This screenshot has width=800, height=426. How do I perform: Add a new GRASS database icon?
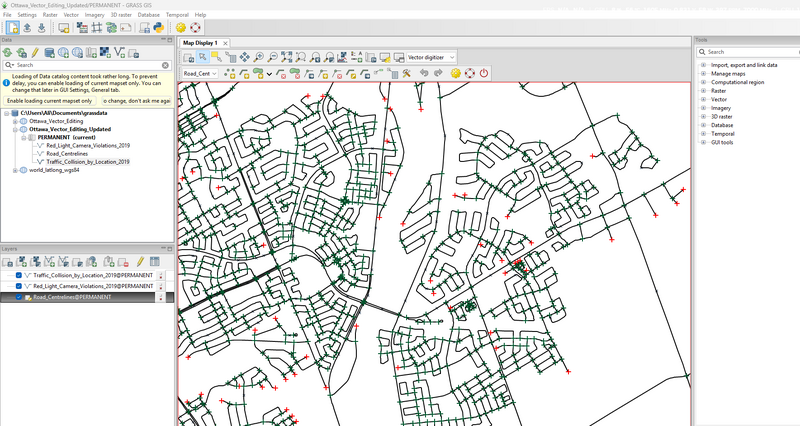(x=49, y=52)
